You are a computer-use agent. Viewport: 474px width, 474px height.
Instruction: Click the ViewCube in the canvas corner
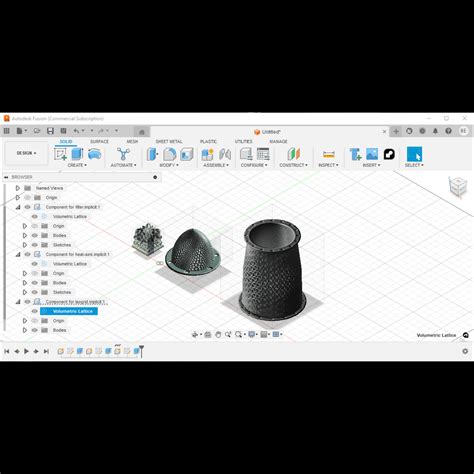point(457,187)
